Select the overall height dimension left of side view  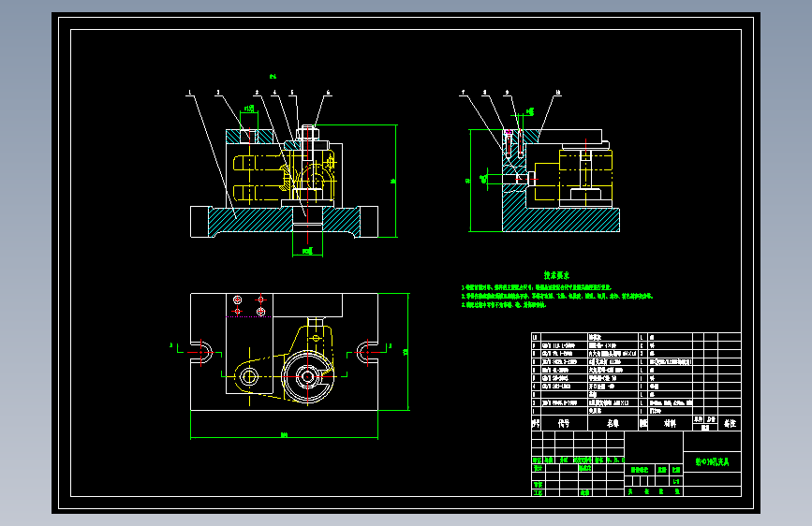tap(468, 181)
